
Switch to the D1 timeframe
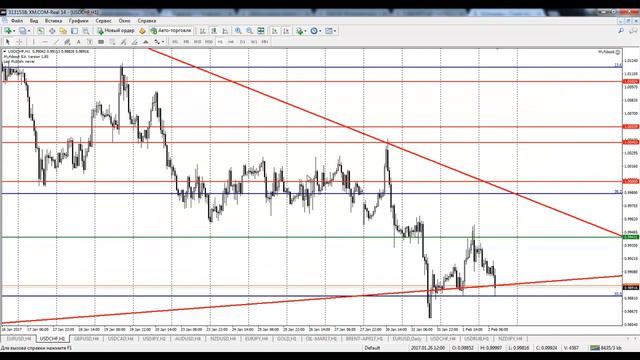(242, 42)
